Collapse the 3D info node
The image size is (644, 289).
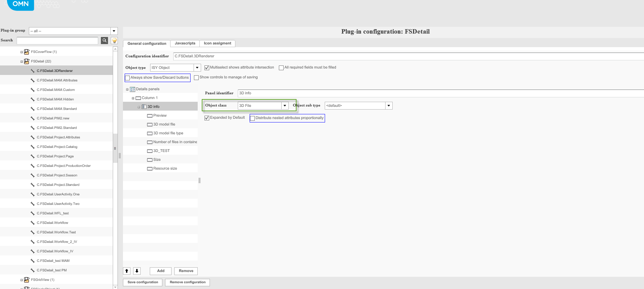click(x=139, y=107)
